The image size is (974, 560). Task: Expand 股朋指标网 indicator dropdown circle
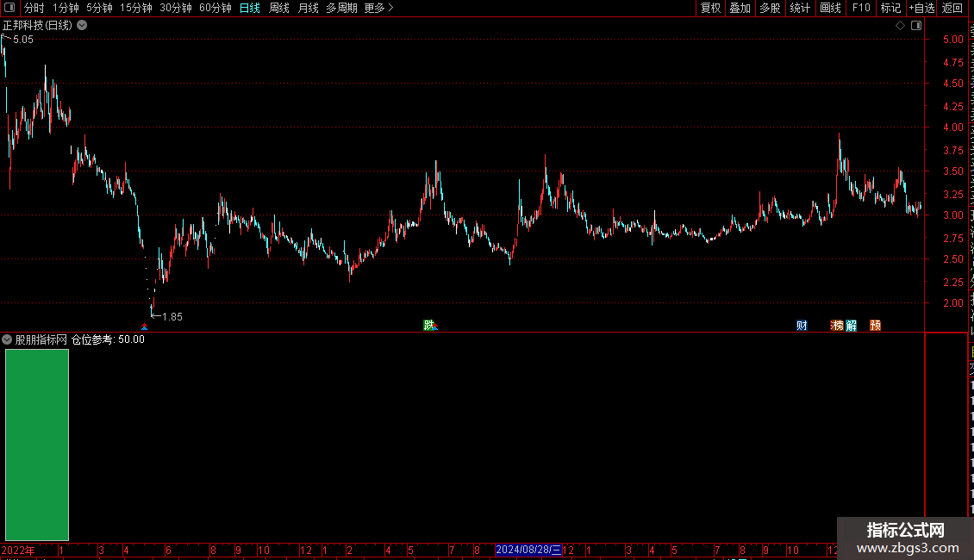click(x=7, y=339)
